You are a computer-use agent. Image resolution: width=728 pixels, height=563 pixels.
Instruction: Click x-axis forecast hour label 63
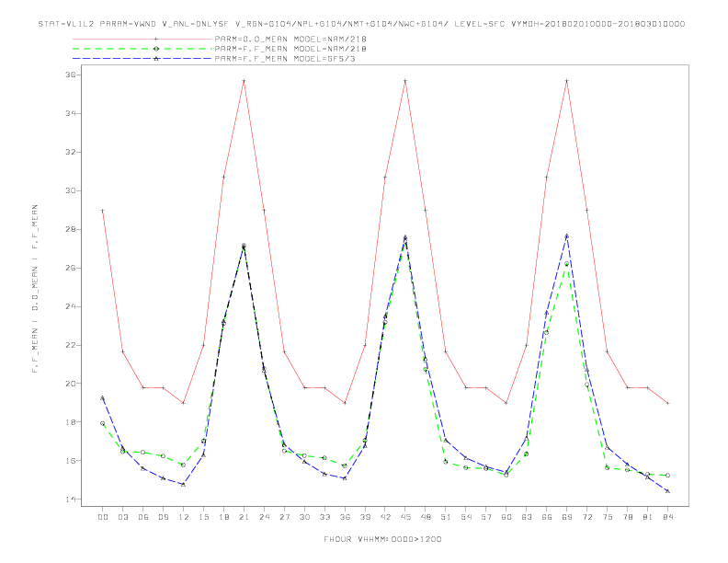[x=527, y=517]
